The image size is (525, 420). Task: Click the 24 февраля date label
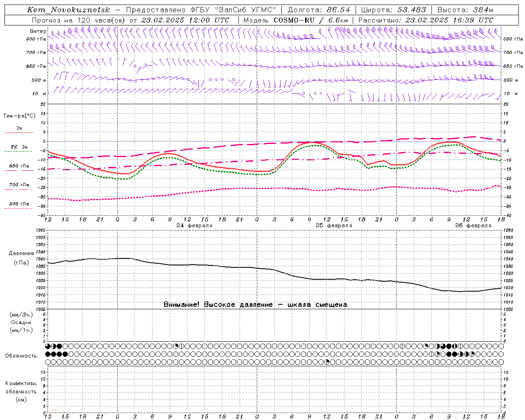(x=194, y=226)
